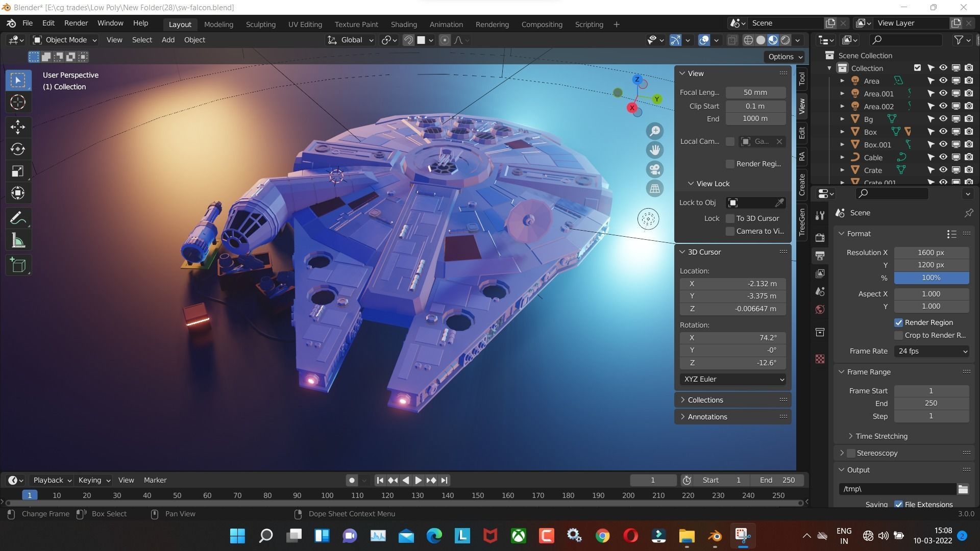Open Render properties tab icon
Screen dimensions: 980x551
coord(820,237)
